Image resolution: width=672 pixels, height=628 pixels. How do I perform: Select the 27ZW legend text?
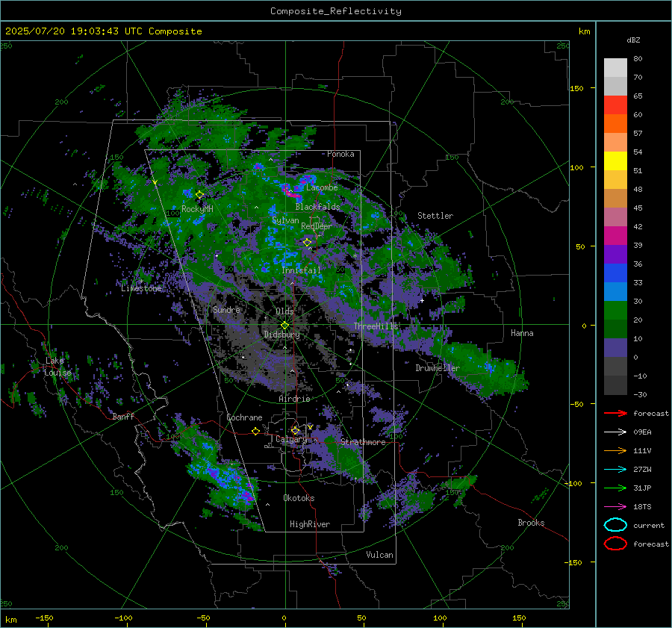642,470
